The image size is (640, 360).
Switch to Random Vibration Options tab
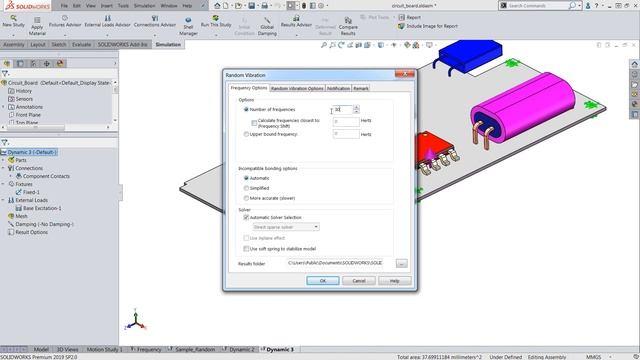point(297,88)
